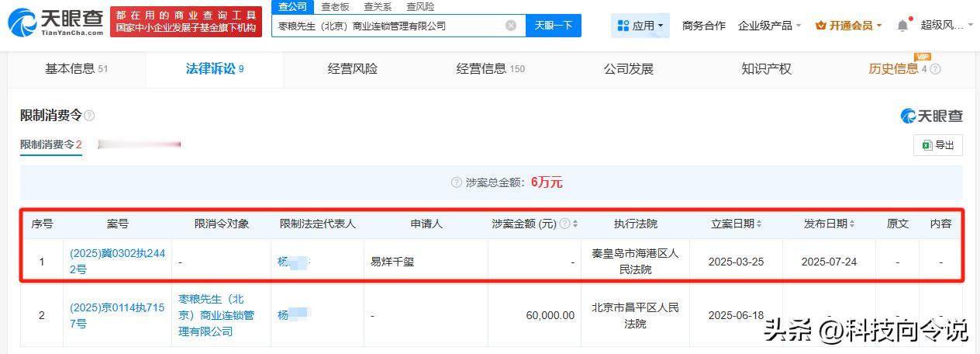
Task: Click the 6万元 total amount
Action: (547, 182)
